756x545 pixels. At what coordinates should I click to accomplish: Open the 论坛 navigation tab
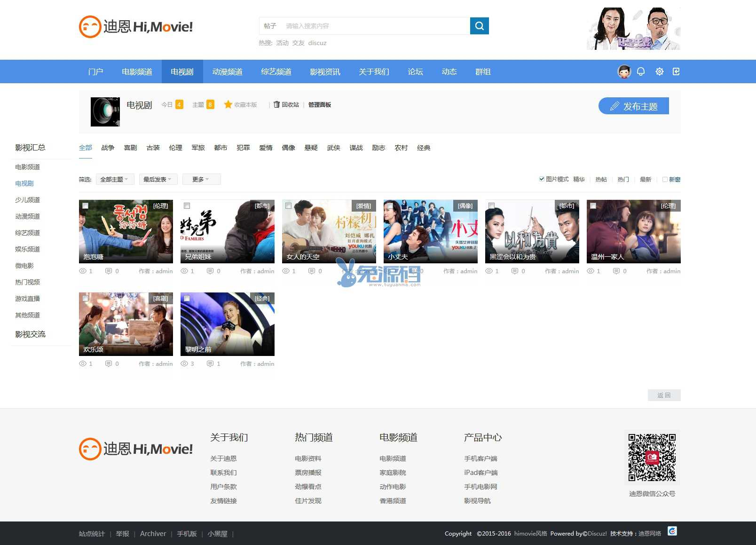[x=415, y=71]
